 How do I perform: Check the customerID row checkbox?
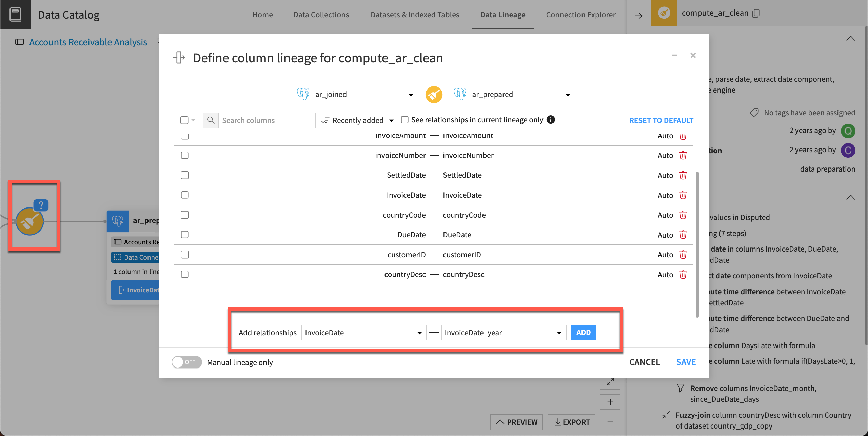tap(185, 255)
